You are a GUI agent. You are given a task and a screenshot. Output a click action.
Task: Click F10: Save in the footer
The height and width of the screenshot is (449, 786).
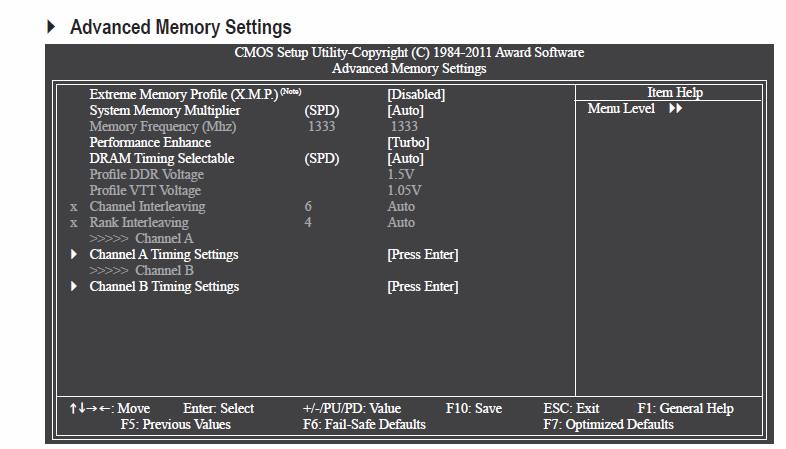(474, 408)
